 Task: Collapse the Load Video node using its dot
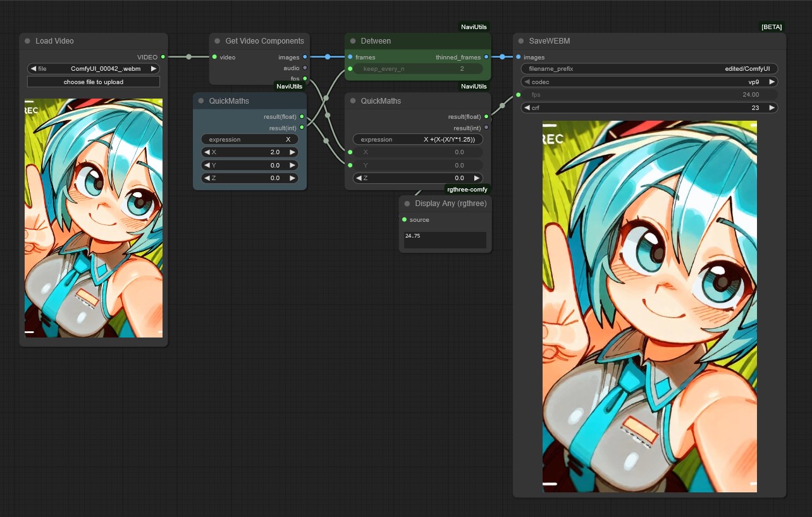(27, 41)
